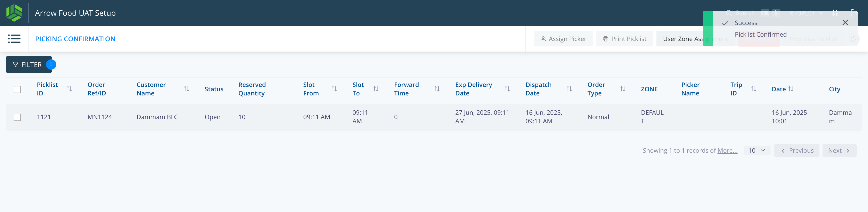Click the Arrow Food UAT Setup title
The image size is (868, 212).
click(x=75, y=13)
